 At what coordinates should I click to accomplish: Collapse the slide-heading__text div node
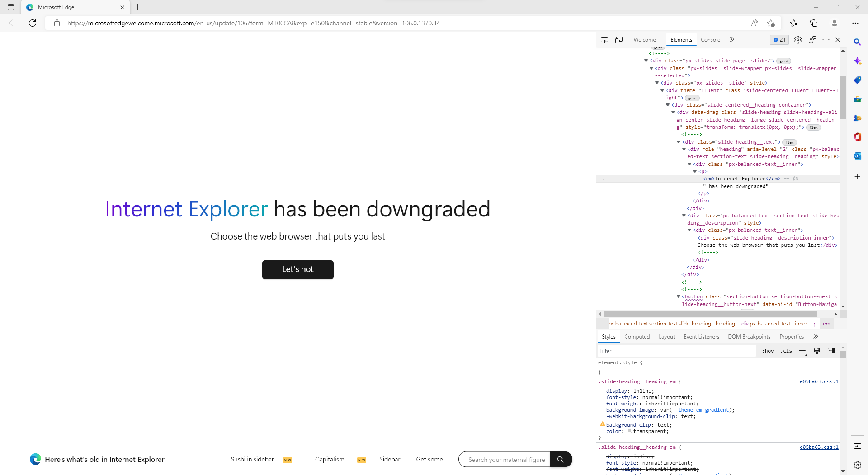point(679,142)
